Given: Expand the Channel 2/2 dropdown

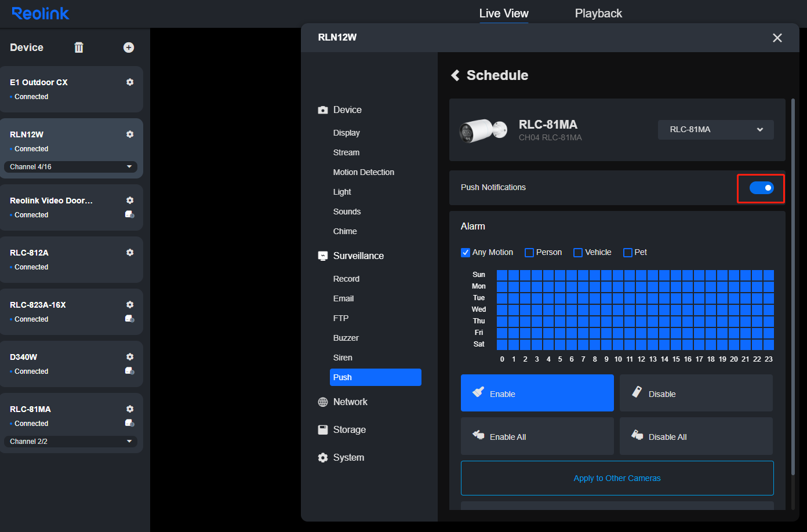Looking at the screenshot, I should 71,442.
